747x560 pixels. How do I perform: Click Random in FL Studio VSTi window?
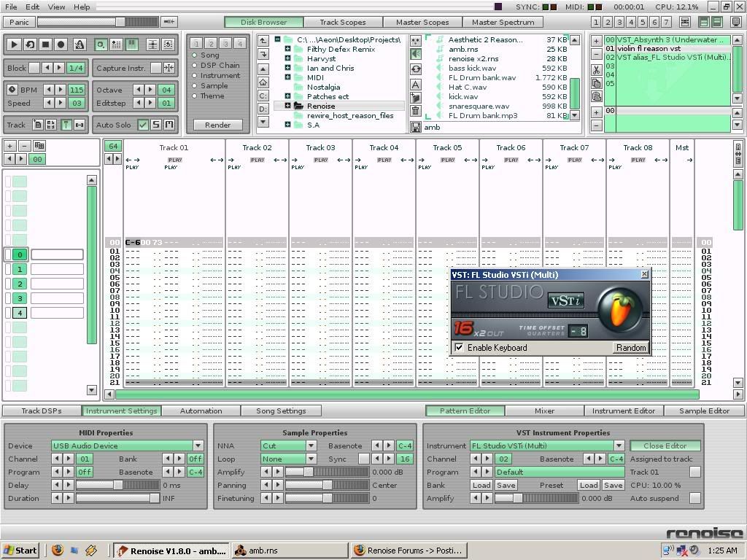(631, 348)
